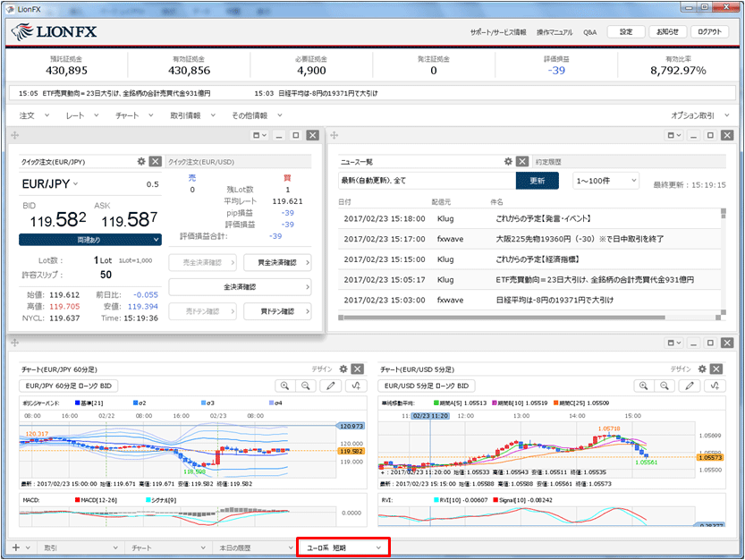Click the お知らせ button
Viewport: 745px width, 560px height.
pos(667,32)
